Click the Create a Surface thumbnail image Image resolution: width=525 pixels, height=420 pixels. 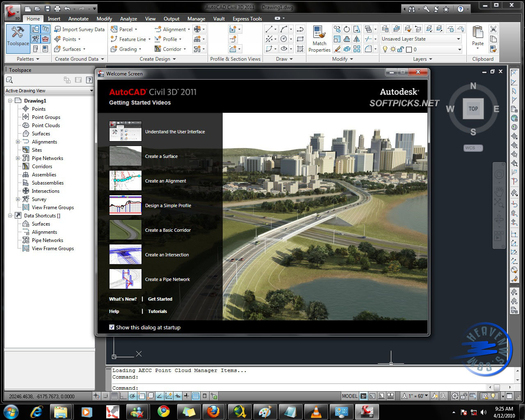[125, 156]
